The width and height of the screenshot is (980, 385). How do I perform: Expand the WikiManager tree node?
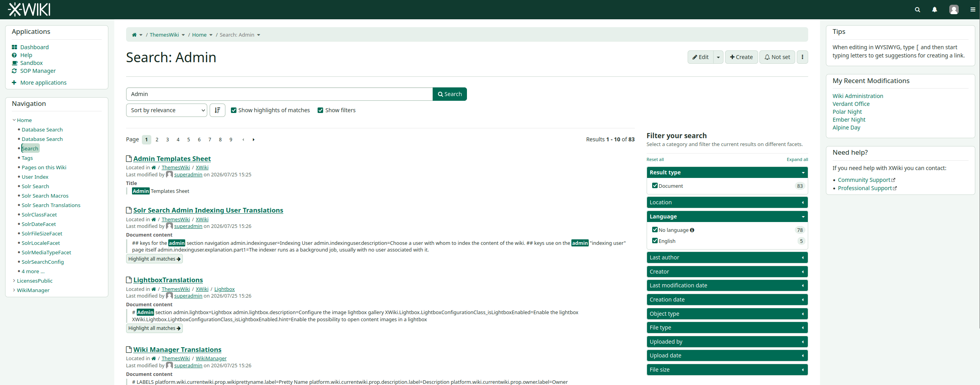(14, 290)
